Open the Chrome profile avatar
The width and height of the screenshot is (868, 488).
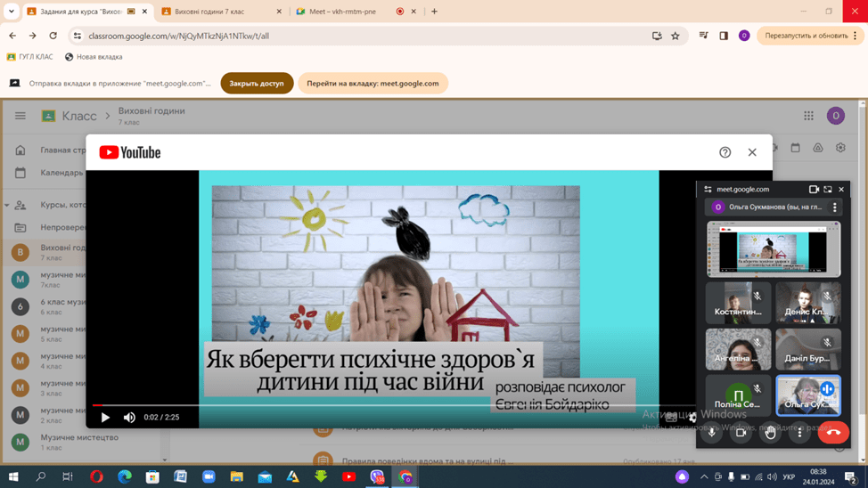coord(744,36)
